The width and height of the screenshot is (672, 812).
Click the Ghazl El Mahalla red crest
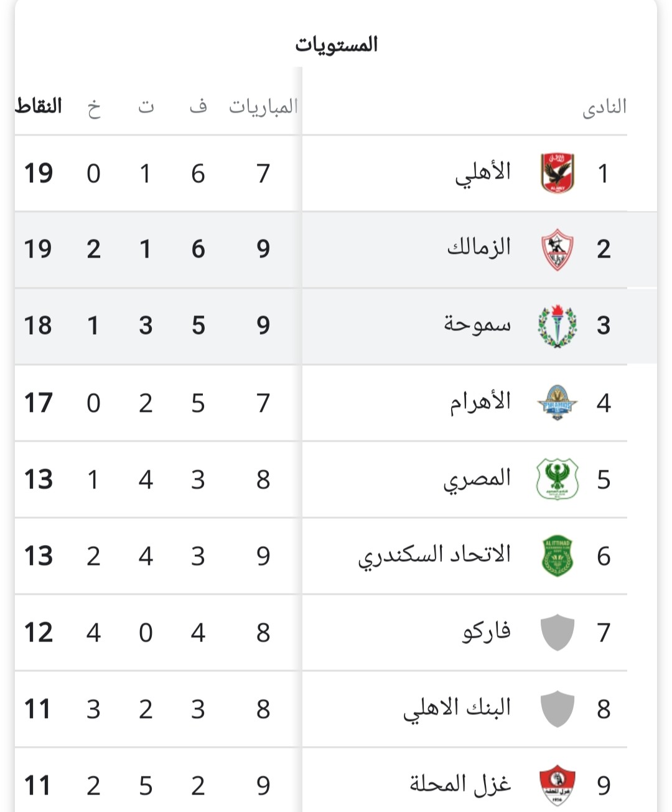point(557,785)
